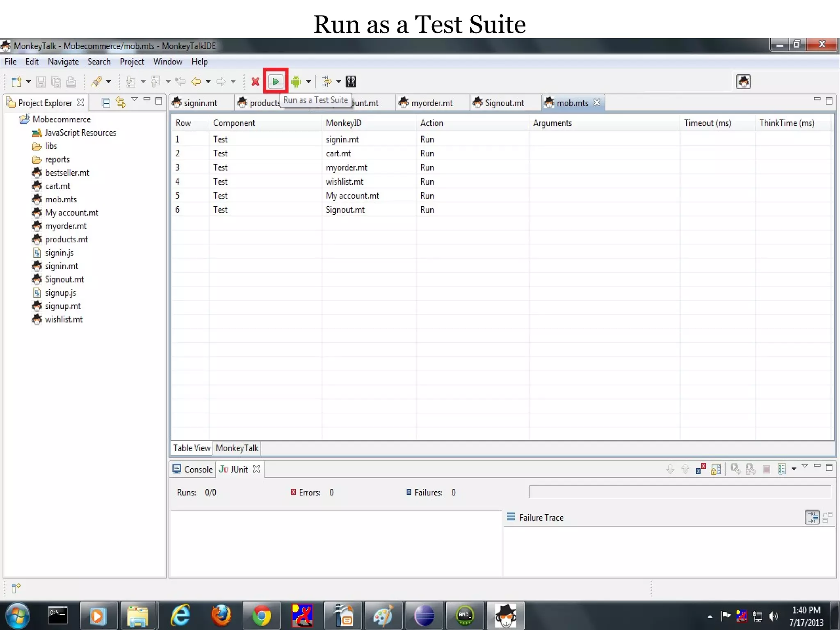
Task: Select the Table View tab
Action: (x=192, y=448)
